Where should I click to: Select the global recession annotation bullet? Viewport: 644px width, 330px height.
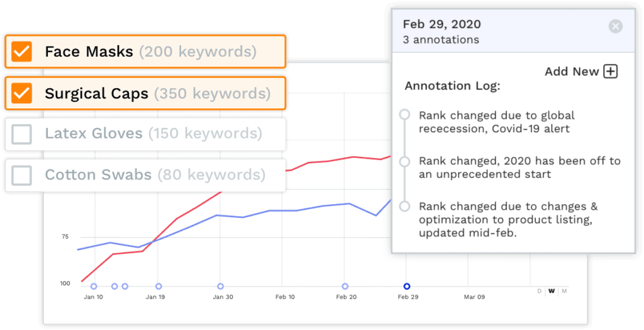point(405,115)
